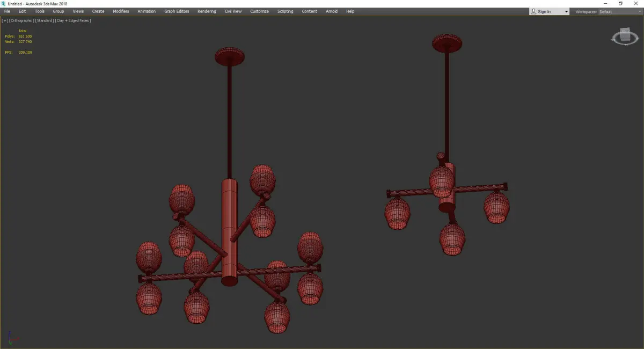The height and width of the screenshot is (349, 644).
Task: Click the XYZ axis tripod gizmo
Action: (13, 338)
